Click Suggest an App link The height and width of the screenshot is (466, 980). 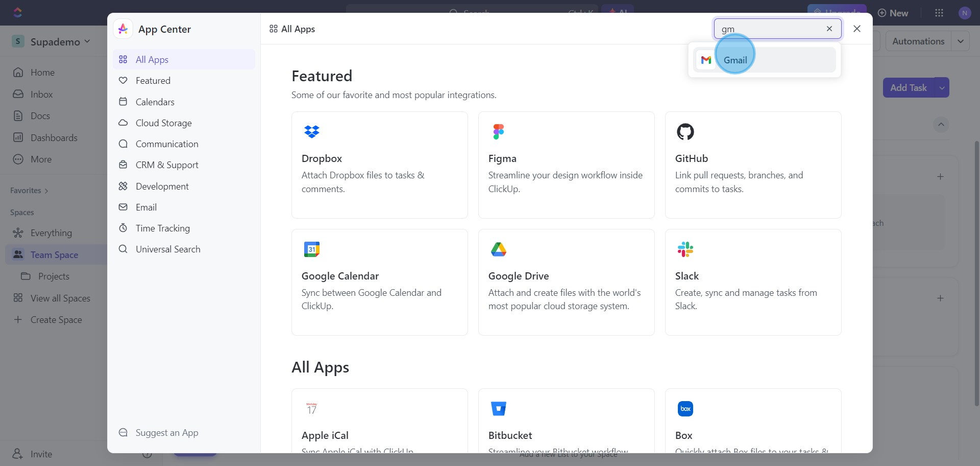158,432
